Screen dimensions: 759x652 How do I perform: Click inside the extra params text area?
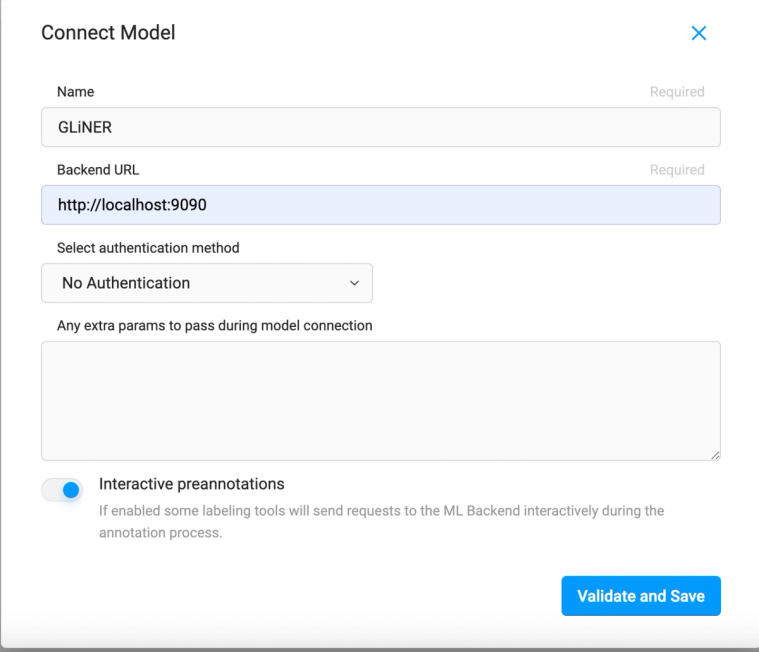tap(380, 400)
